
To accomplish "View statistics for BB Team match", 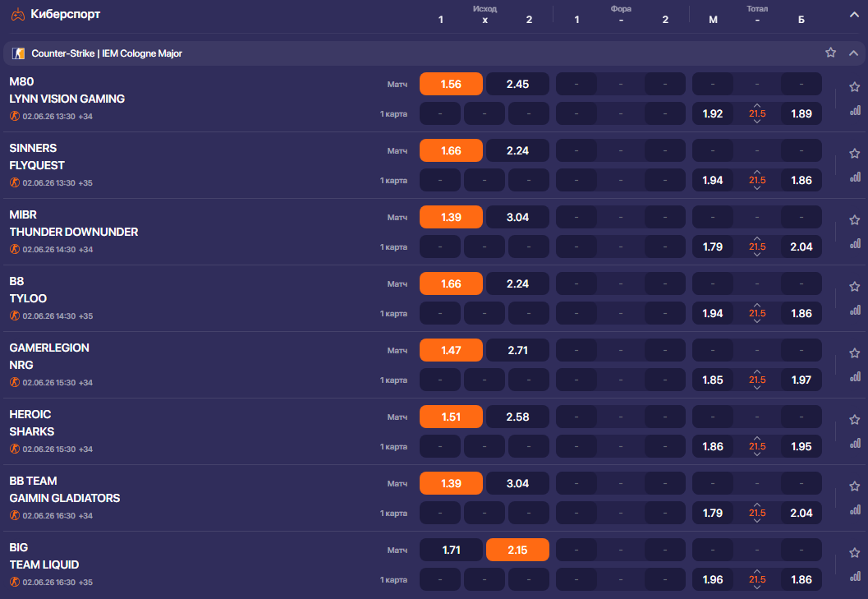I will click(x=855, y=509).
